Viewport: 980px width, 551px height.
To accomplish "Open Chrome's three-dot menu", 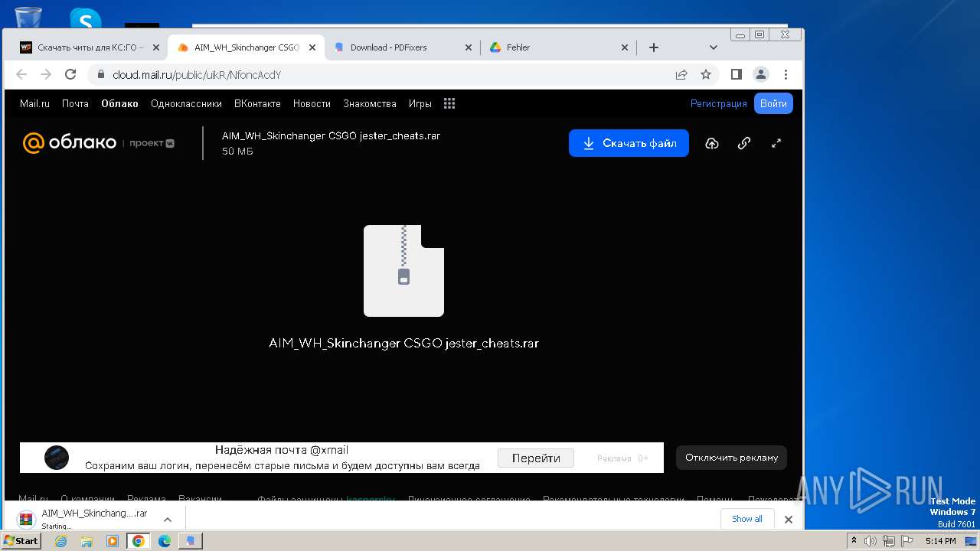I will (x=786, y=74).
